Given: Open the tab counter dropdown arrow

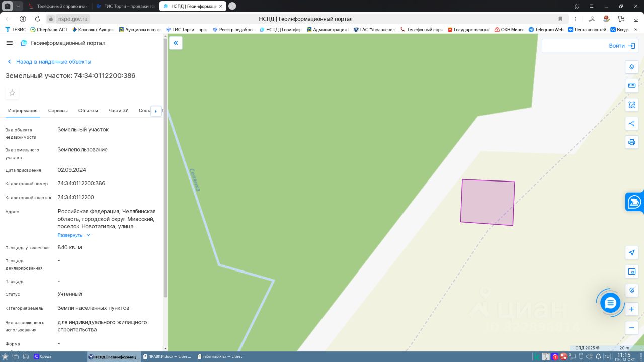Looking at the screenshot, I should 19,6.
